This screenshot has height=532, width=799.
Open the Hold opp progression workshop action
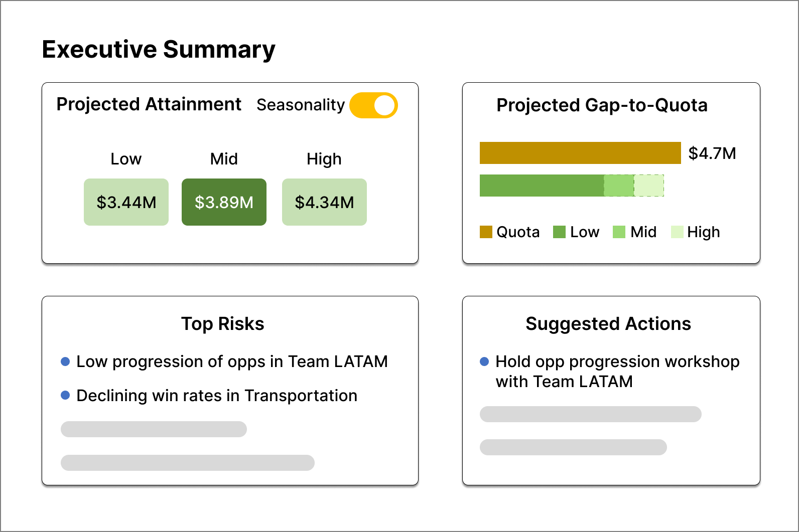pyautogui.click(x=617, y=372)
